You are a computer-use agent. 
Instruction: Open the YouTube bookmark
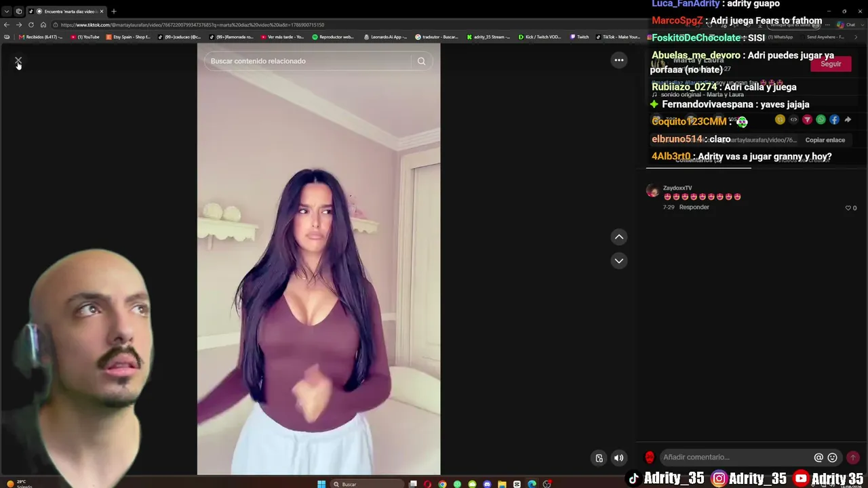[x=85, y=37]
